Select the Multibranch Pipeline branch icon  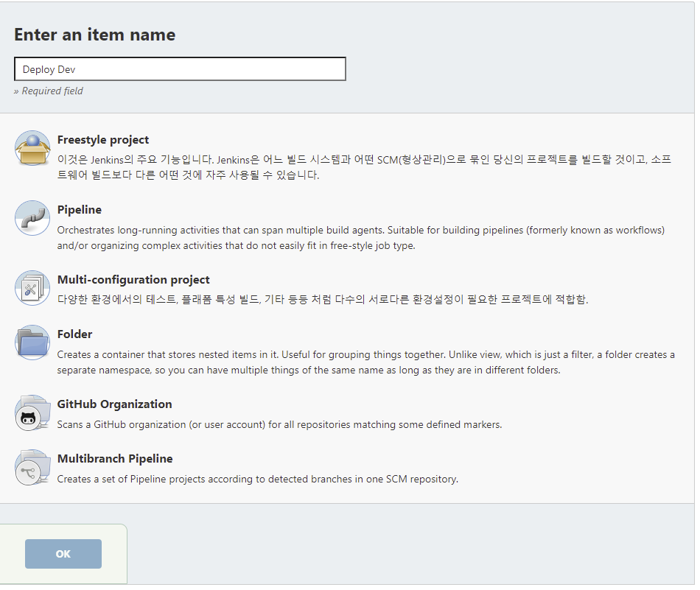tap(32, 467)
